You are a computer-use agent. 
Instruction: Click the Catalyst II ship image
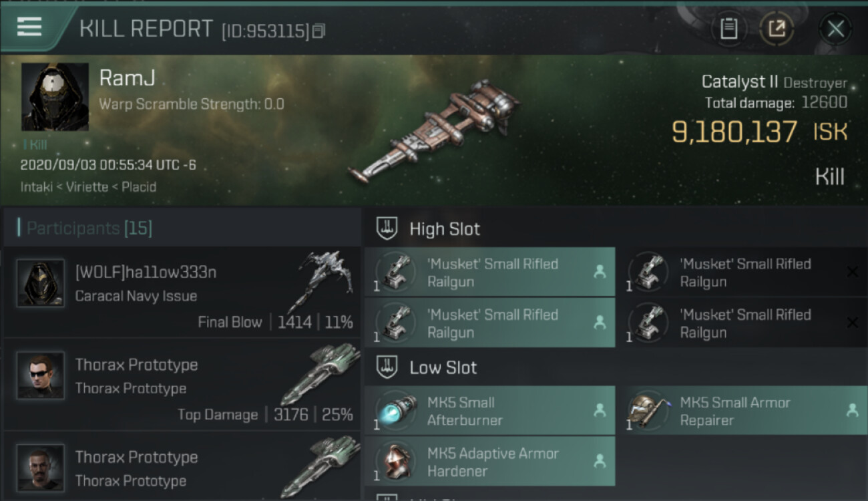434,130
